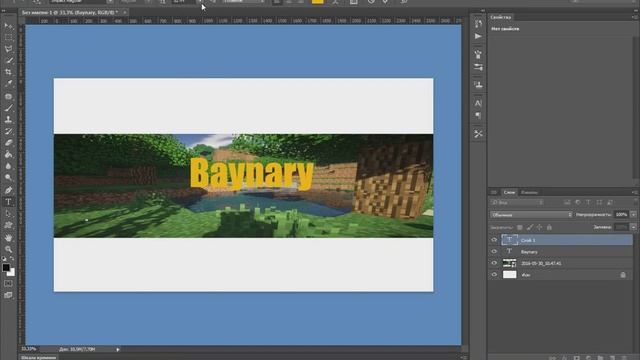
Task: Click the background color swatch
Action: (x=11, y=273)
